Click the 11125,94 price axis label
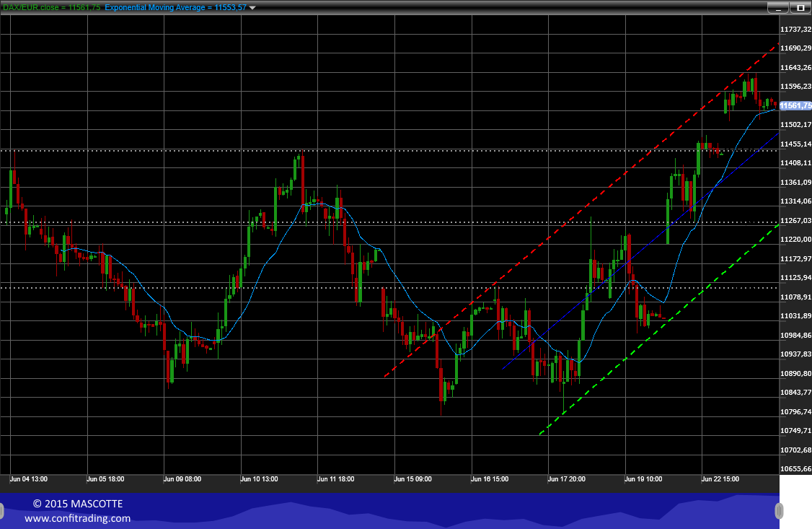 click(x=795, y=278)
